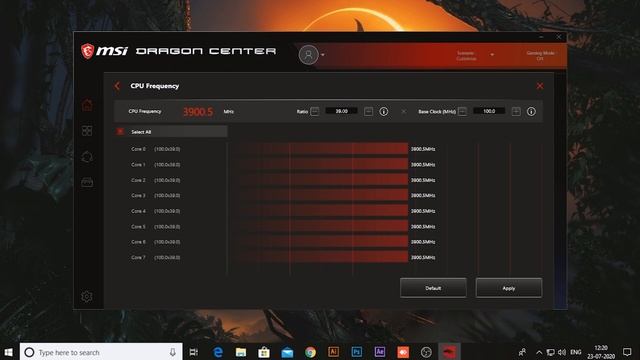Image resolution: width=640 pixels, height=360 pixels.
Task: Open the Home section in sidebar
Action: click(87, 105)
